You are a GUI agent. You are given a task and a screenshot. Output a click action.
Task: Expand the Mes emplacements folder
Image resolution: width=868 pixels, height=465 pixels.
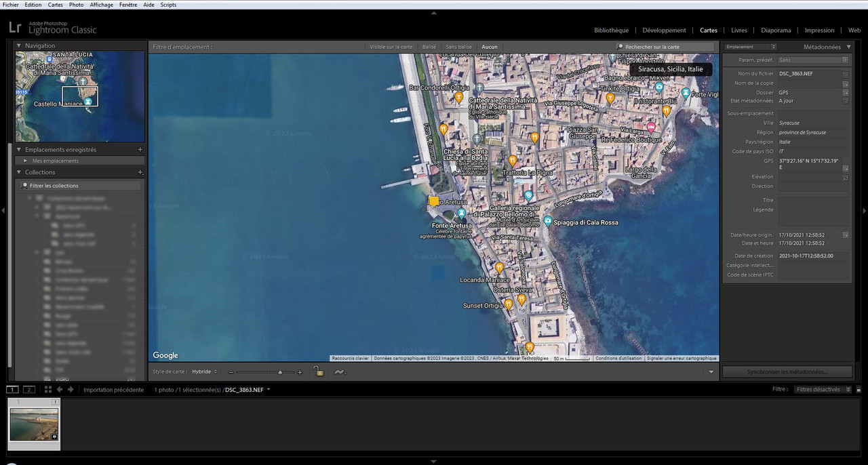pyautogui.click(x=26, y=161)
